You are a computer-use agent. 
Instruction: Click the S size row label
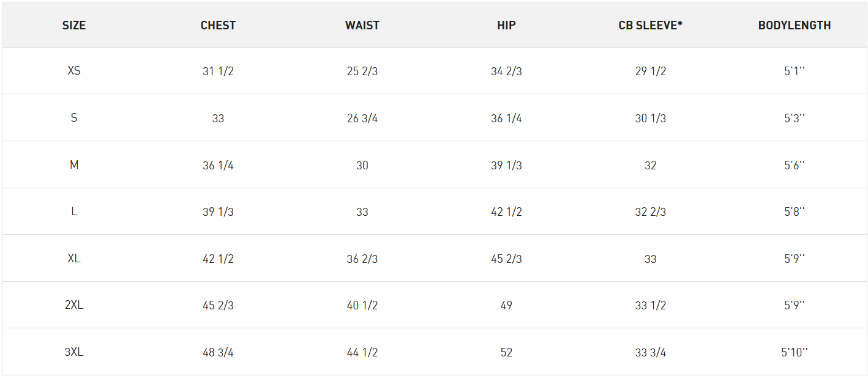(74, 118)
